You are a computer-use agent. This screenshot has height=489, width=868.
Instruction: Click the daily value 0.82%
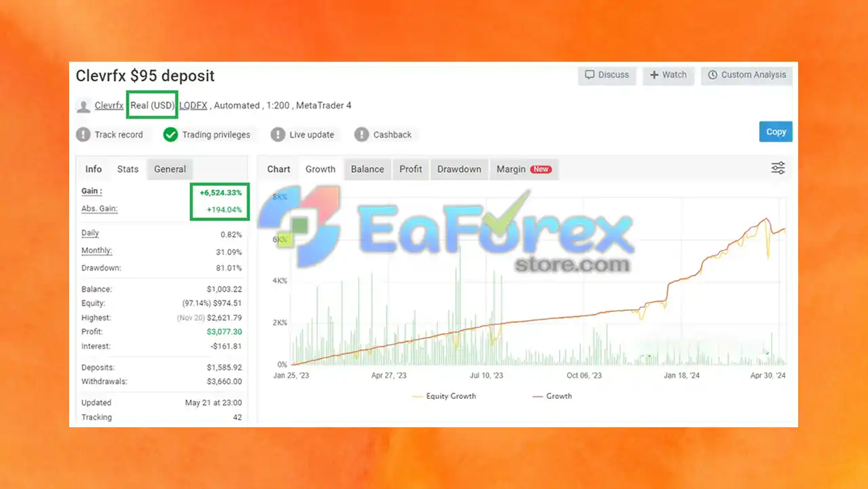click(231, 235)
